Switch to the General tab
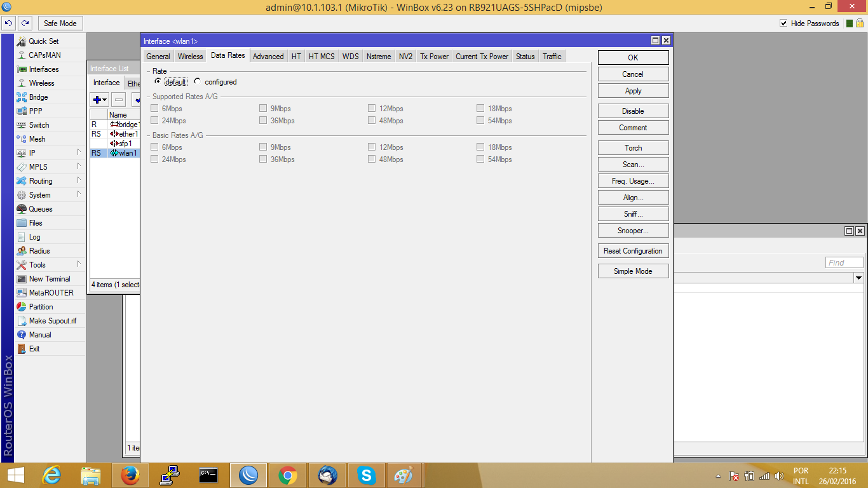 point(158,57)
